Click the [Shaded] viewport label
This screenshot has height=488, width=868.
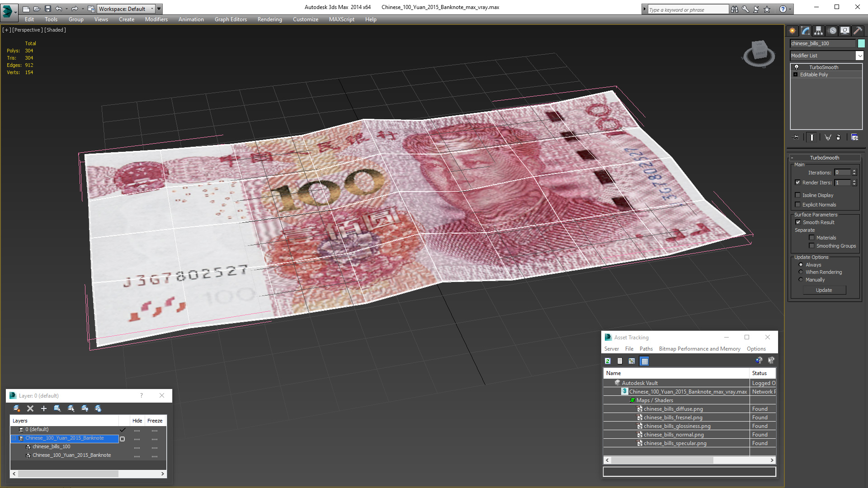click(55, 30)
